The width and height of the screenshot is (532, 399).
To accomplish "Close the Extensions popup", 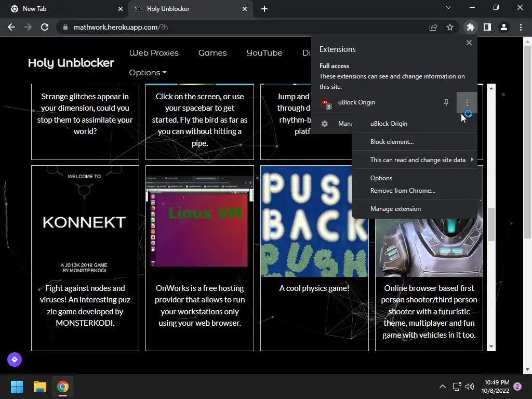I will tap(469, 43).
